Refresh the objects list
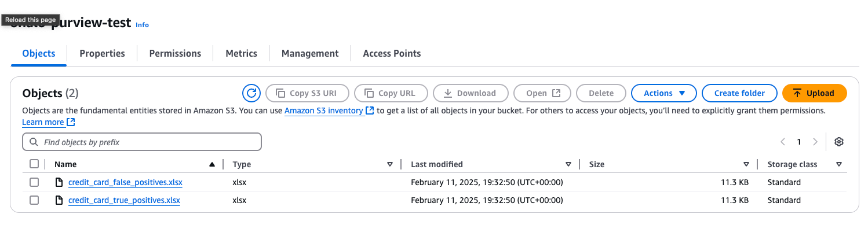868x236 pixels. (x=251, y=93)
